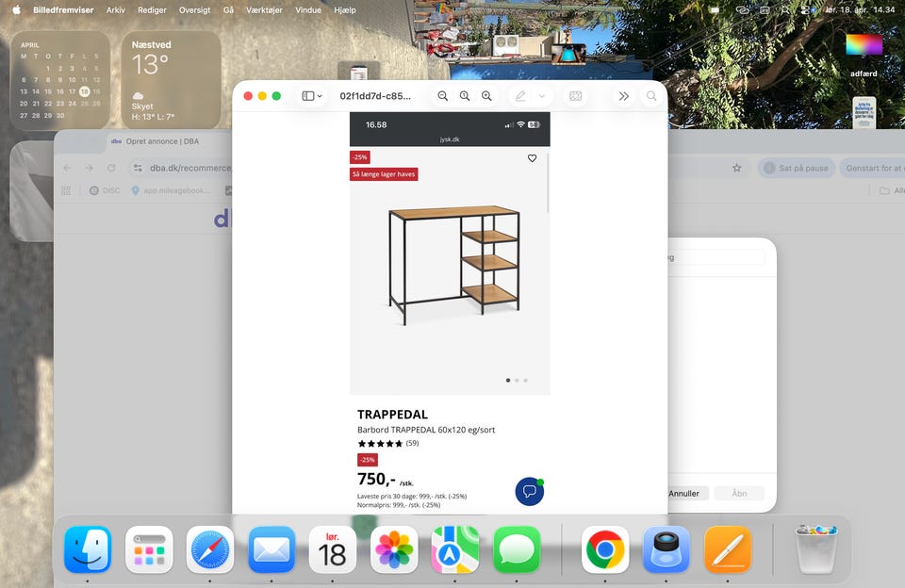Open the April calendar widget
905x588 pixels.
(60, 80)
